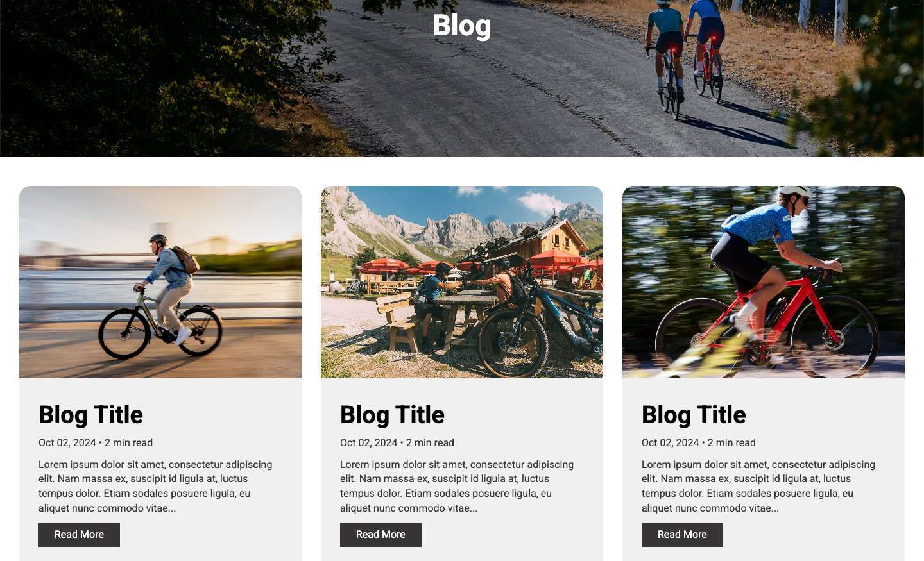This screenshot has width=924, height=561.
Task: Click the first card's 2 min read label
Action: coord(128,443)
